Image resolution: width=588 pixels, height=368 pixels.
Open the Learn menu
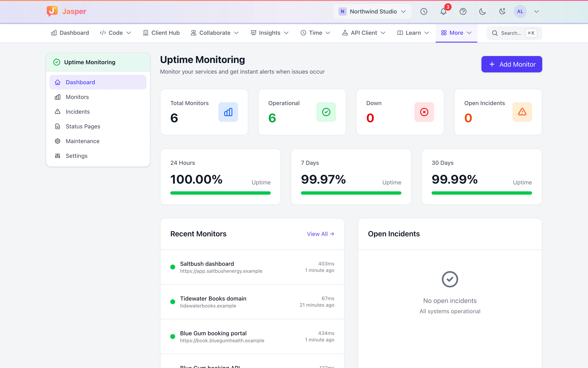pos(413,33)
